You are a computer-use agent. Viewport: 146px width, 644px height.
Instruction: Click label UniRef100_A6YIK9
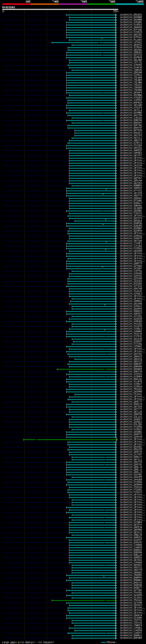click(x=131, y=407)
